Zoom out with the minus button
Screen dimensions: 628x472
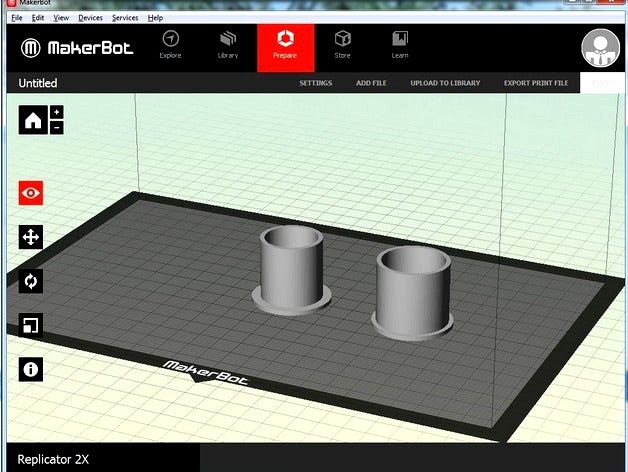56,128
